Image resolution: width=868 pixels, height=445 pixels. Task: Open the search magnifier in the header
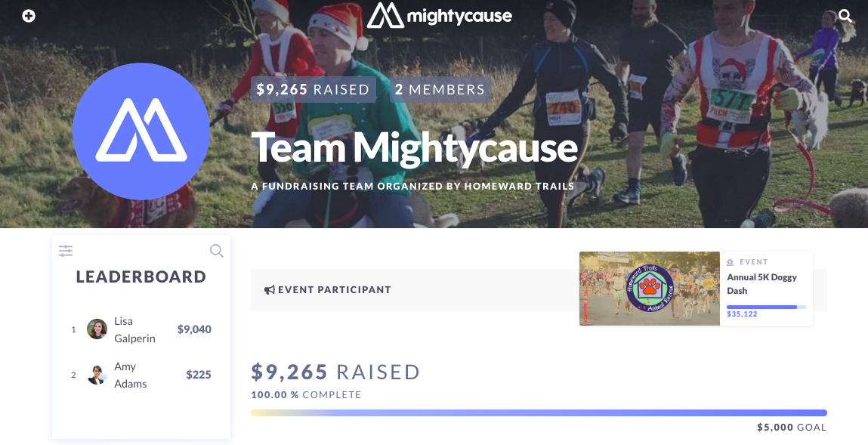pos(845,16)
